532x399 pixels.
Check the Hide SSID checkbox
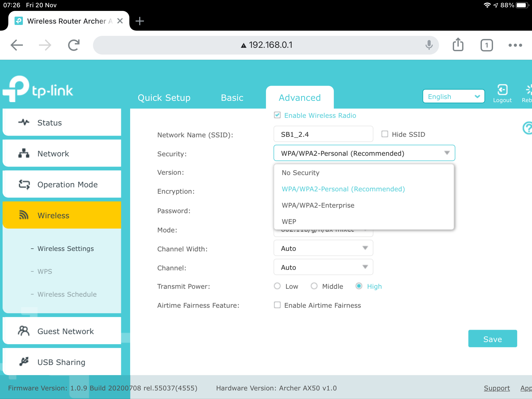point(385,134)
